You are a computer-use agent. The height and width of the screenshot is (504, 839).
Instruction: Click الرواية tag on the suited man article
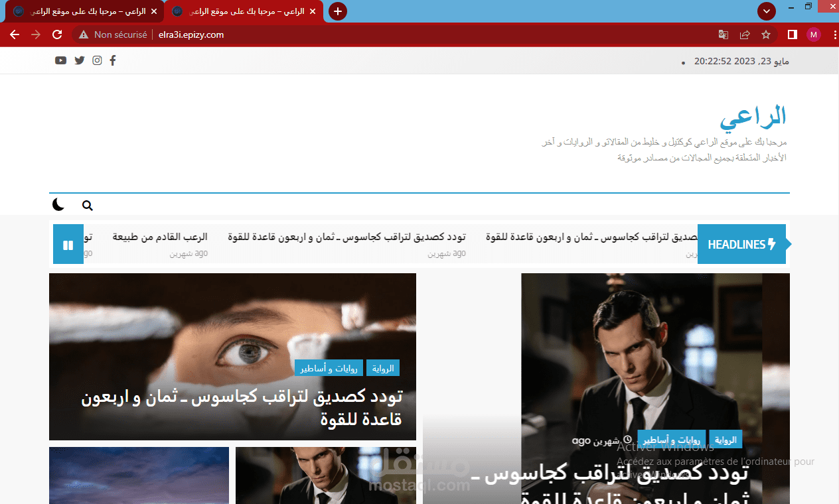(x=725, y=439)
